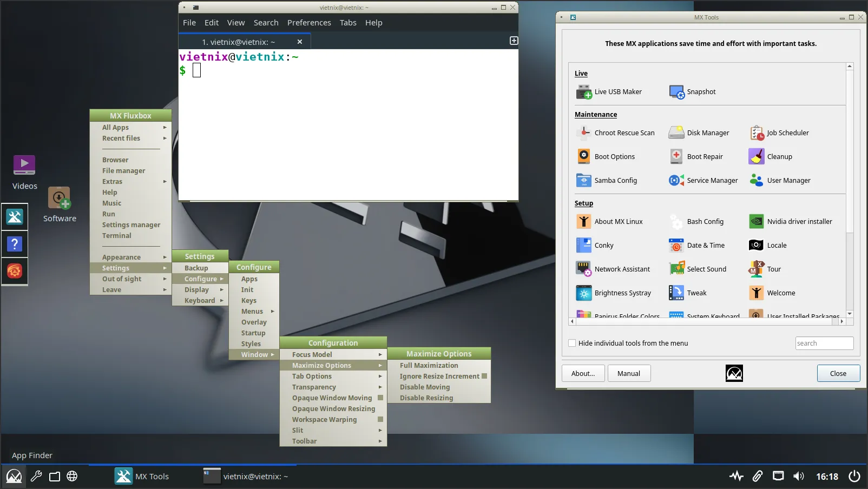The width and height of the screenshot is (868, 489).
Task: Open terminal Preferences menu
Action: click(309, 23)
